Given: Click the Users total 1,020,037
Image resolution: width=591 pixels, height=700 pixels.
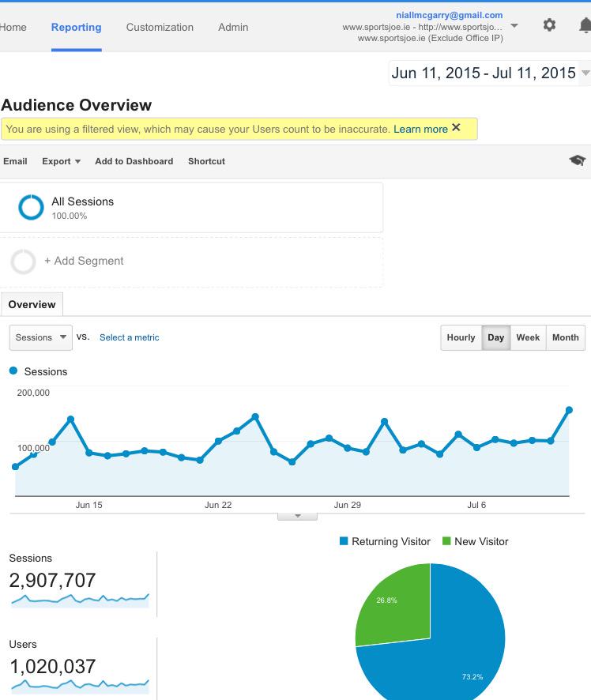Looking at the screenshot, I should [x=52, y=667].
